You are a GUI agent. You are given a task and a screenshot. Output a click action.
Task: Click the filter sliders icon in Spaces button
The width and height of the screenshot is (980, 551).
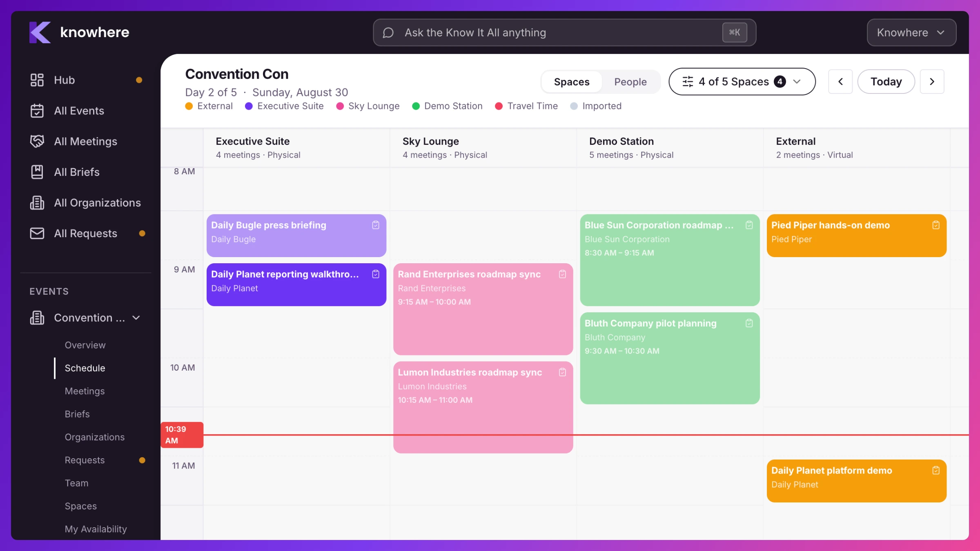click(x=688, y=82)
